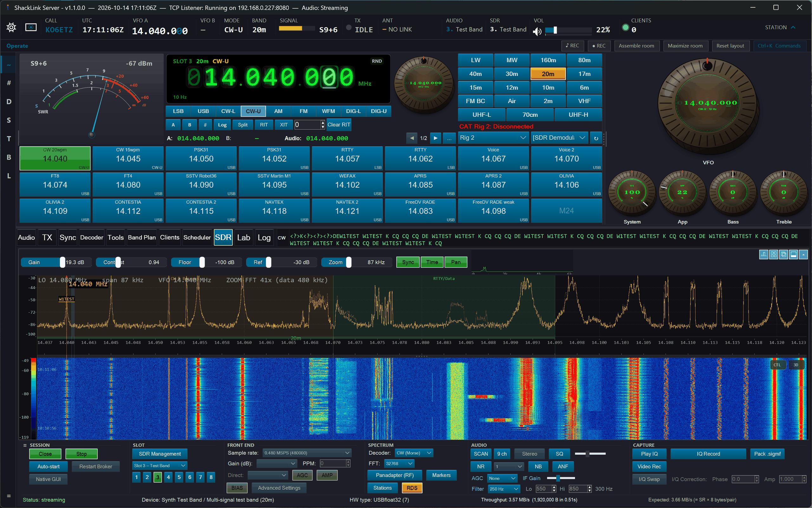
Task: Click the IQ Record button
Action: [x=708, y=454]
